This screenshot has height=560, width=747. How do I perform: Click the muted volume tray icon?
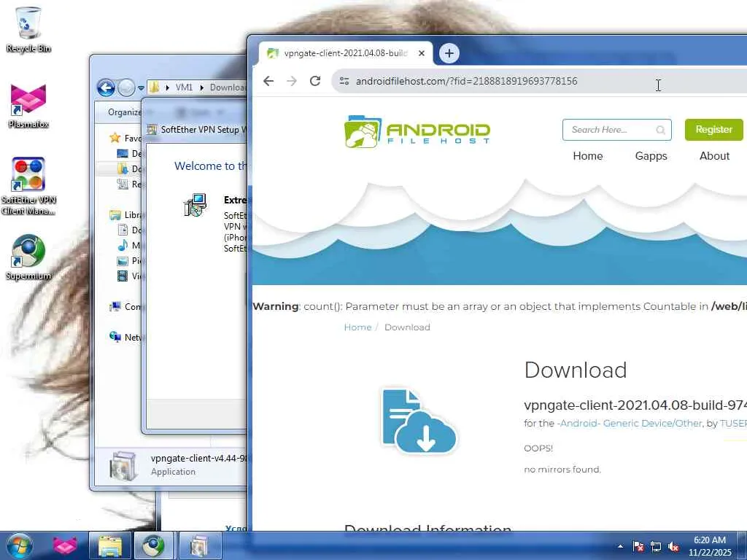point(673,546)
